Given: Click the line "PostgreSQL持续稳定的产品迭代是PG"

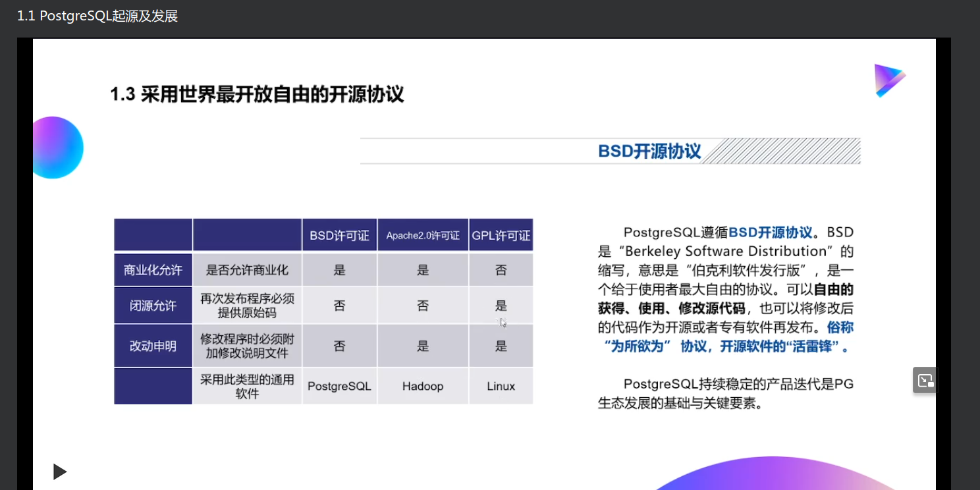Looking at the screenshot, I should point(738,384).
